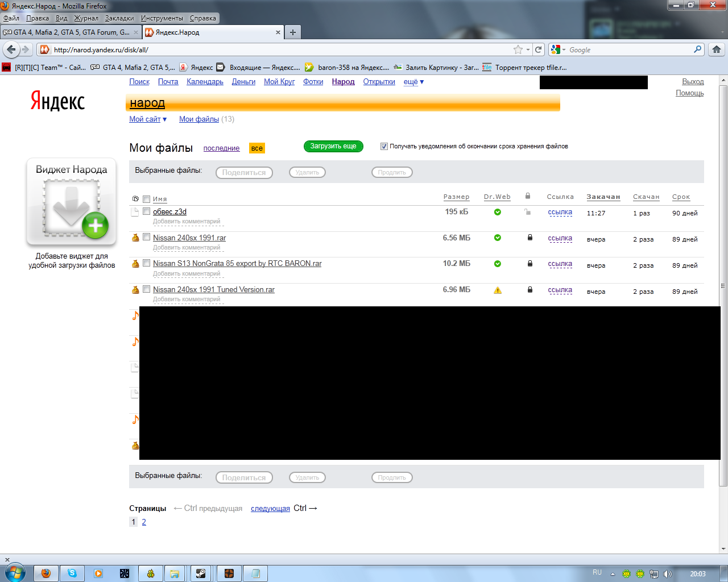Click the volume speaker icon in system tray

668,574
